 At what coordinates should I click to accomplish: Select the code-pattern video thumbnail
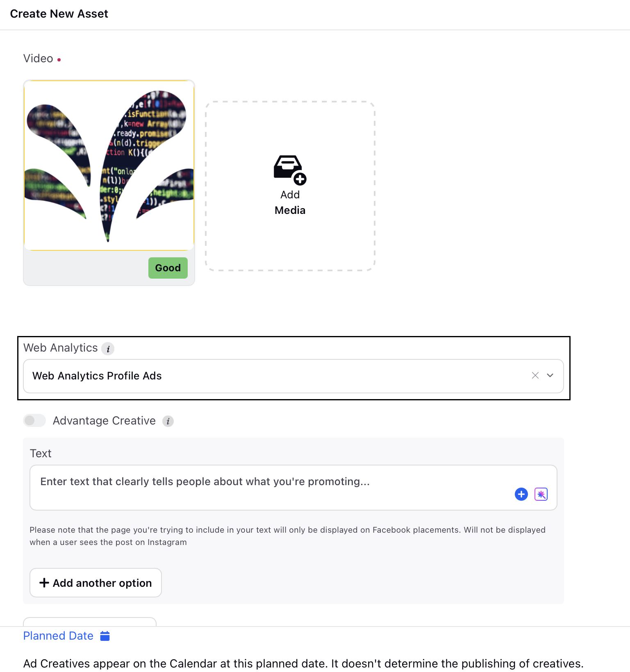(109, 166)
